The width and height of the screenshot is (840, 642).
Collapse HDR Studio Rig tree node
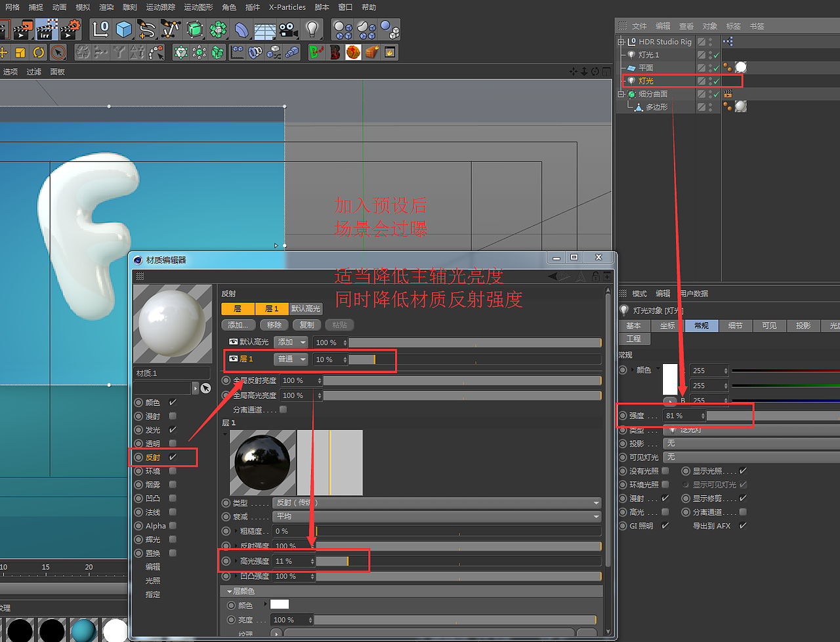click(621, 41)
